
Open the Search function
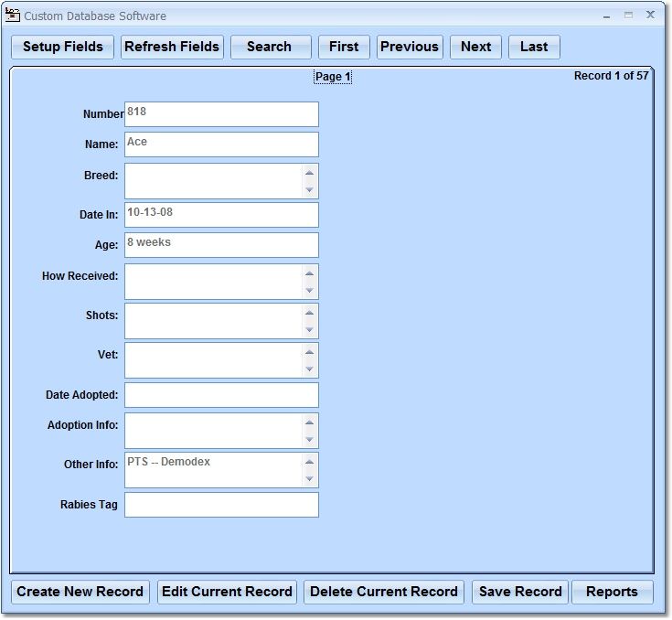269,47
